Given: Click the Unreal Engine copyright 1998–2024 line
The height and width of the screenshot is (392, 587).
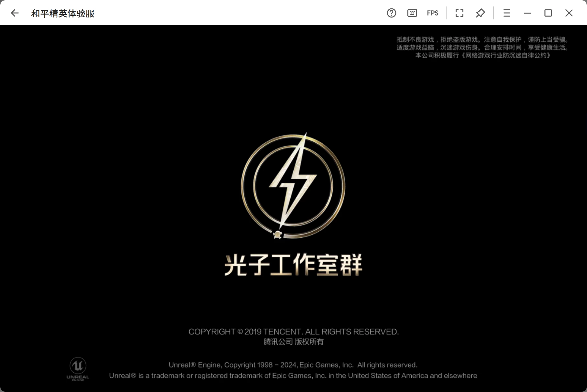Looking at the screenshot, I should click(x=293, y=365).
